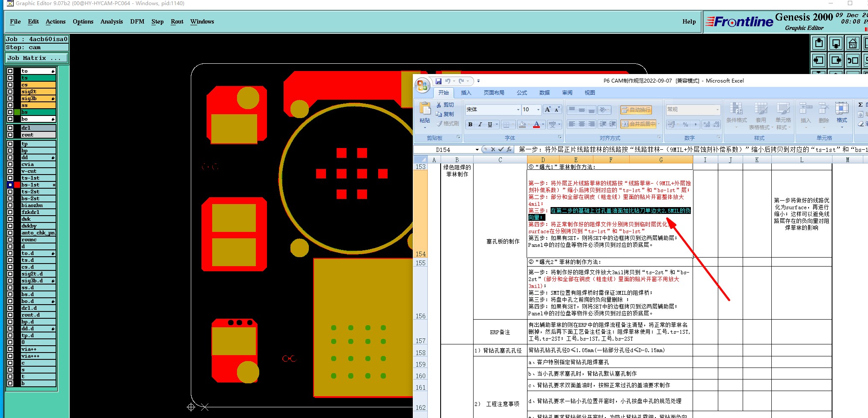This screenshot has width=868, height=418.
Task: Click Copy (复制) in the clipboard group
Action: [x=445, y=114]
